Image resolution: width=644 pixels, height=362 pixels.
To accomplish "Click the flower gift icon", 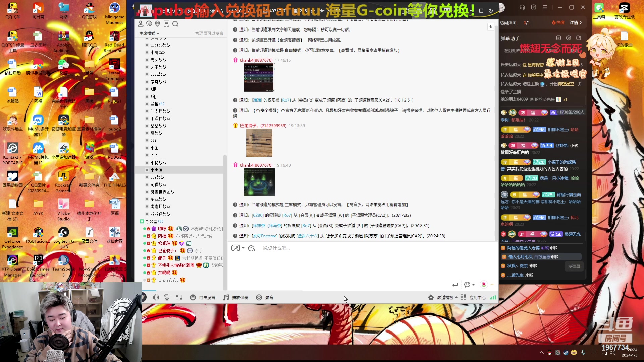I will [484, 284].
